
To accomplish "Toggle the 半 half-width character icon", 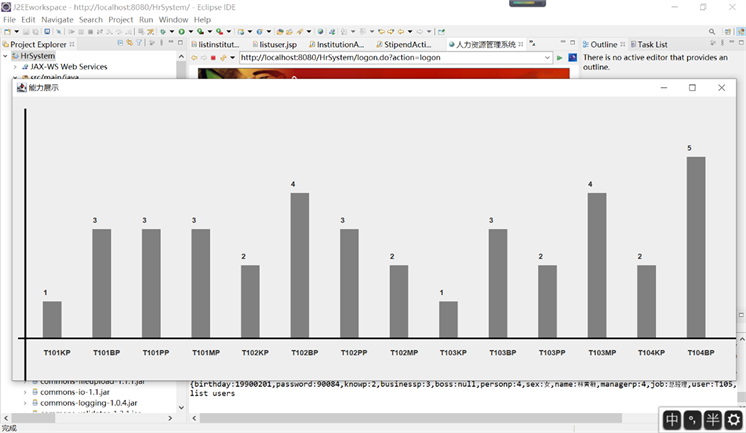I will pos(713,420).
